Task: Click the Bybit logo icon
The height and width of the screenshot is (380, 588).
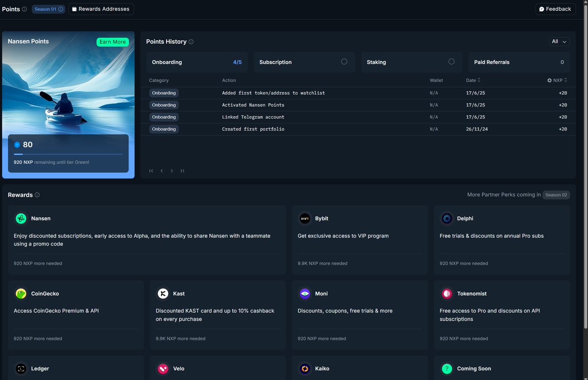Action: 305,218
